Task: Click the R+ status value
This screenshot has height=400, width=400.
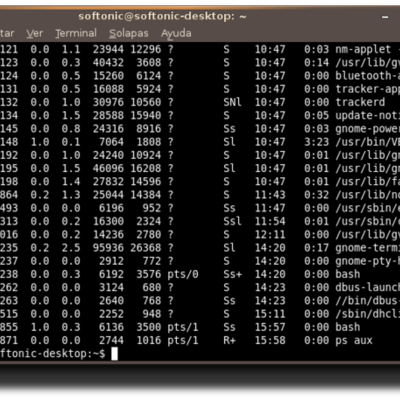Action: click(229, 341)
